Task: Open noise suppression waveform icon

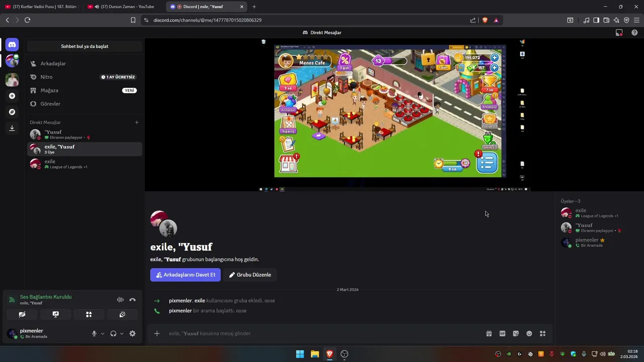Action: (x=120, y=300)
